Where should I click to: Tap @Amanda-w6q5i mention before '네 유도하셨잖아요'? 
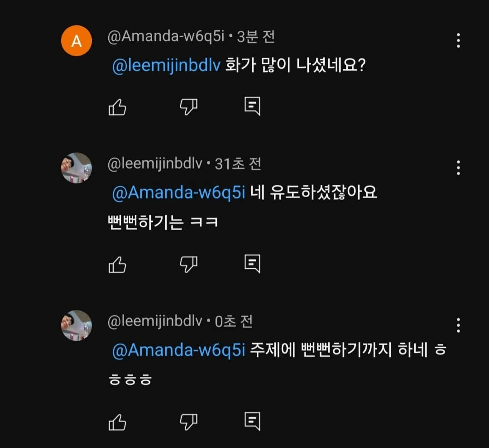click(x=178, y=193)
